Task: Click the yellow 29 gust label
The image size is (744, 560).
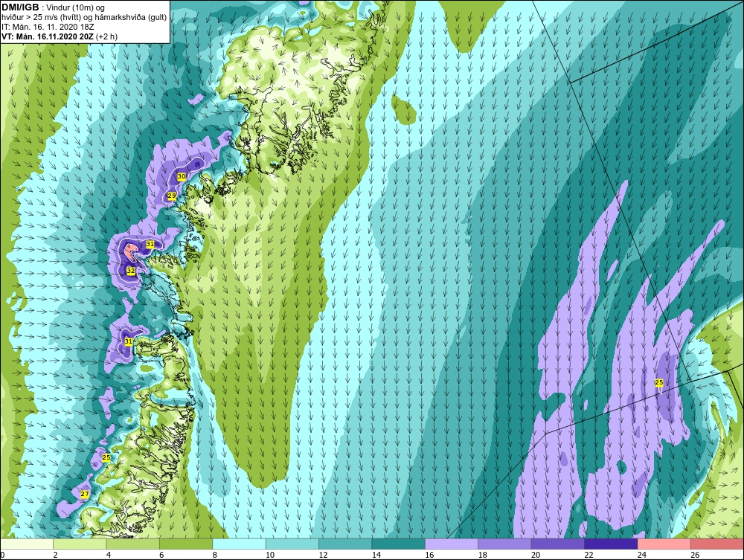Action: pyautogui.click(x=172, y=196)
